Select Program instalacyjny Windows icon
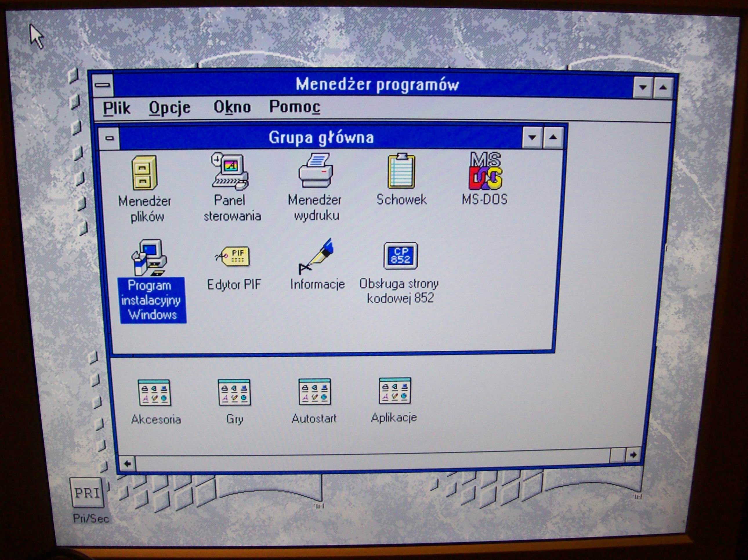This screenshot has width=748, height=560. pos(149,258)
